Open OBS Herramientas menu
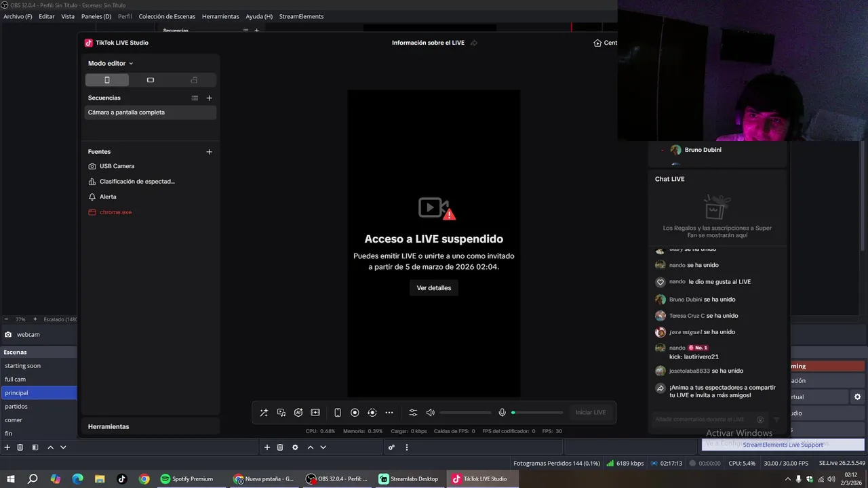Screen dimensions: 868x488 [x=220, y=16]
